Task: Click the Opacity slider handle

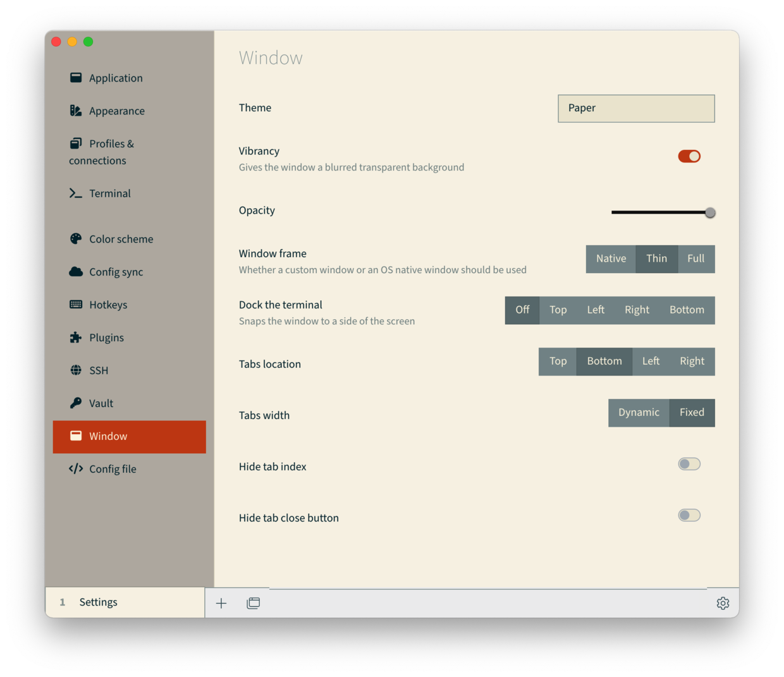Action: tap(710, 212)
